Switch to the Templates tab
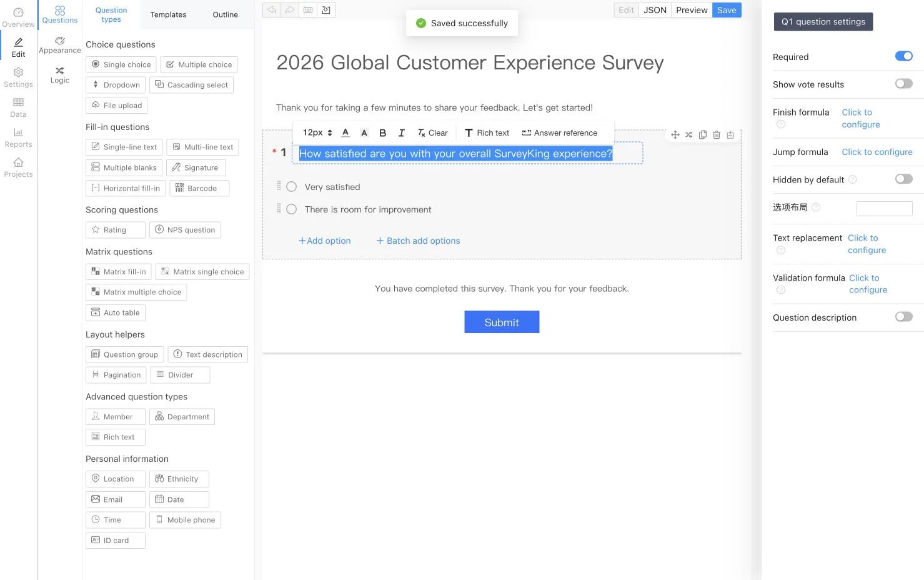924x580 pixels. click(168, 14)
